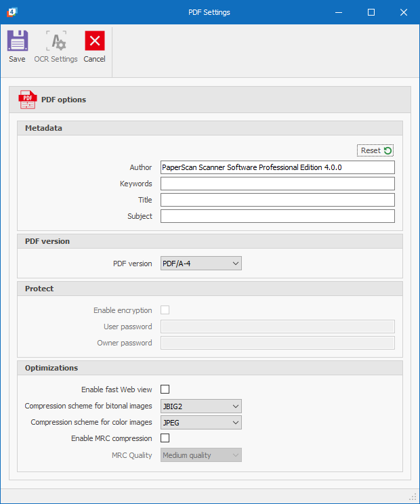Screen dimensions: 420x504
Task: Click into the Author text field
Action: coord(278,167)
